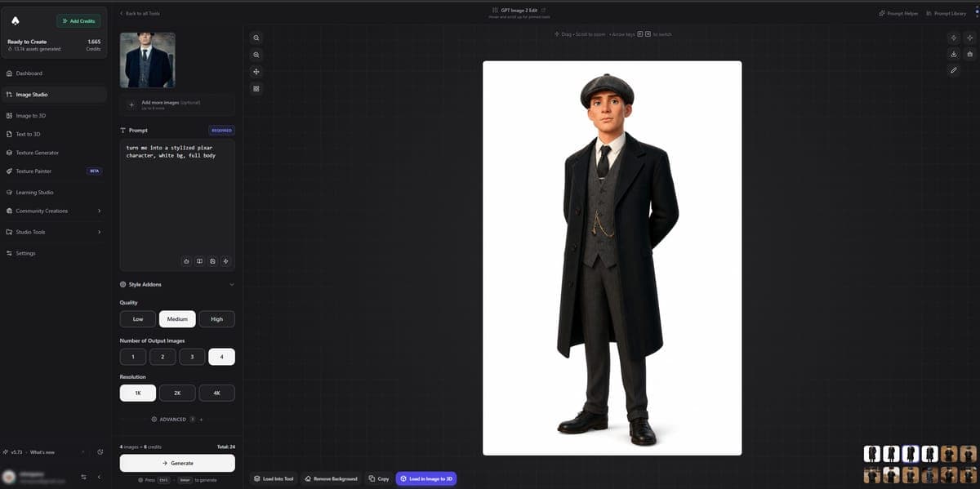Open Settings from sidebar
The image size is (980, 489).
[54, 253]
